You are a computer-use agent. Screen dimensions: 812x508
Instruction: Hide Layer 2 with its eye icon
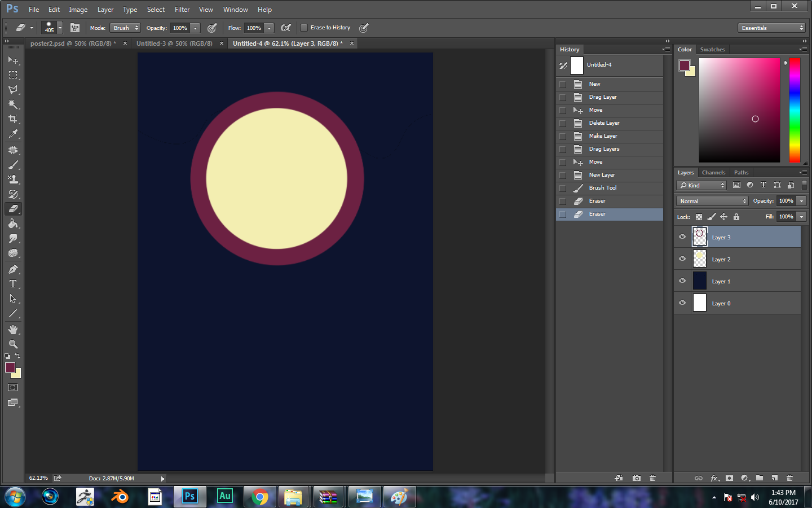point(682,259)
